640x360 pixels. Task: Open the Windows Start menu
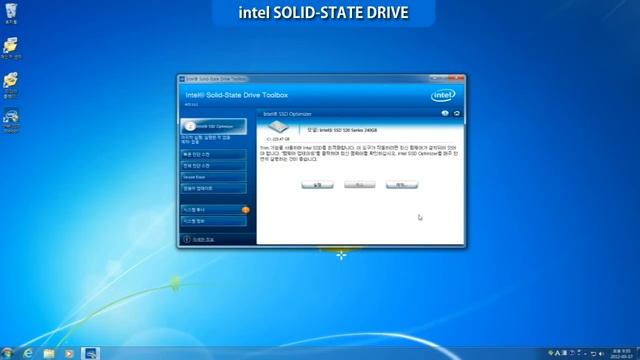pyautogui.click(x=7, y=353)
